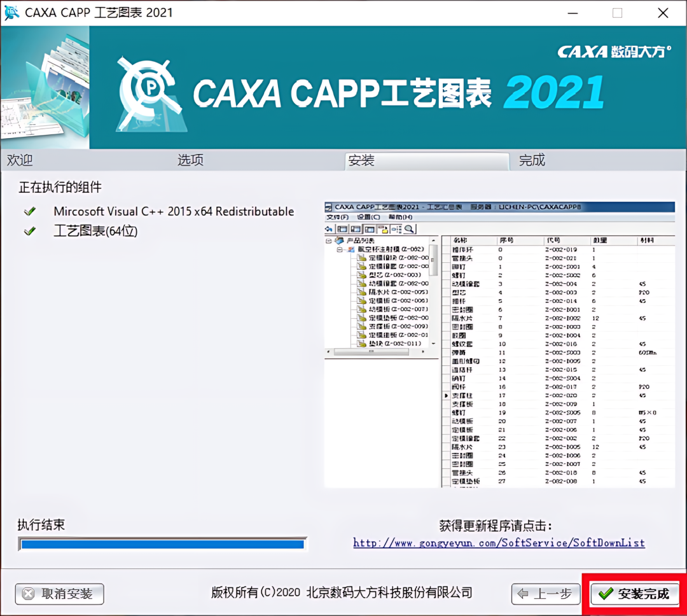Click the CAXA app icon in title bar

(x=11, y=12)
